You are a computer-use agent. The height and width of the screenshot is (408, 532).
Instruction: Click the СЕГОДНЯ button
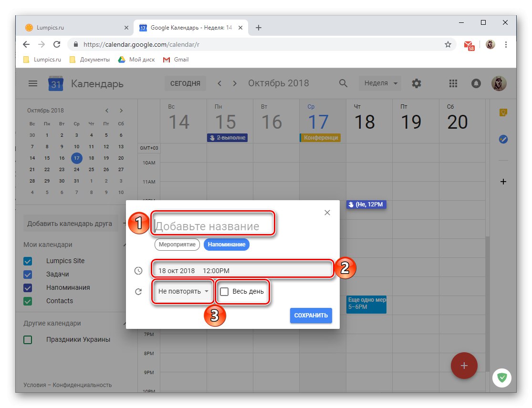185,83
